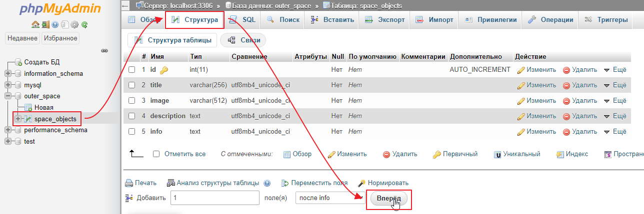Enable the "Отметить все" checkbox
The width and height of the screenshot is (644, 214).
click(x=156, y=154)
